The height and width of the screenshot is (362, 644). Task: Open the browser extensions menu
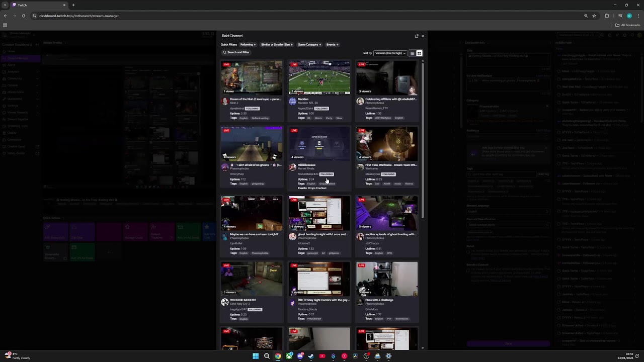tap(607, 16)
